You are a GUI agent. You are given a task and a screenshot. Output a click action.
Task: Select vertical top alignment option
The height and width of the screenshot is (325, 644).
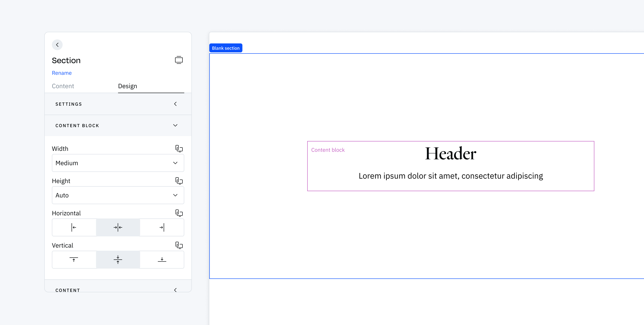pyautogui.click(x=74, y=259)
